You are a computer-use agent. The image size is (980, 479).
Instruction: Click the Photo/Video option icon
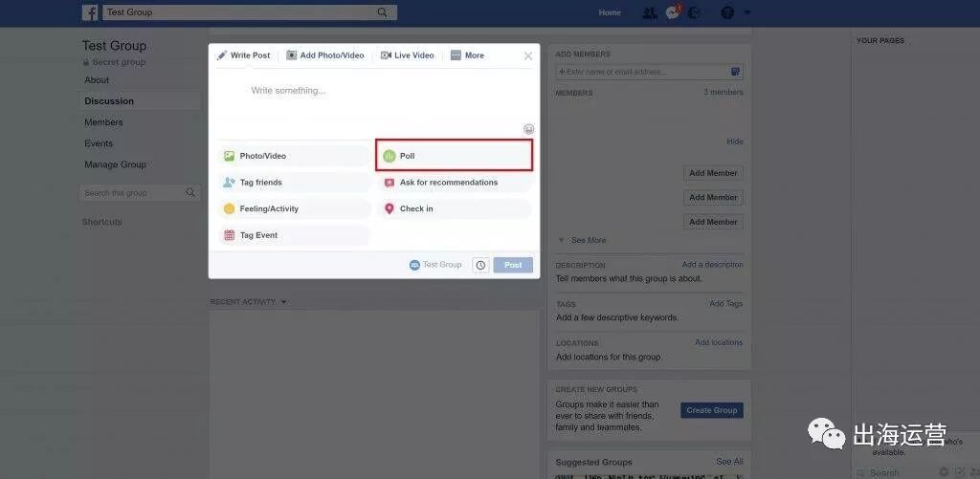tap(230, 156)
